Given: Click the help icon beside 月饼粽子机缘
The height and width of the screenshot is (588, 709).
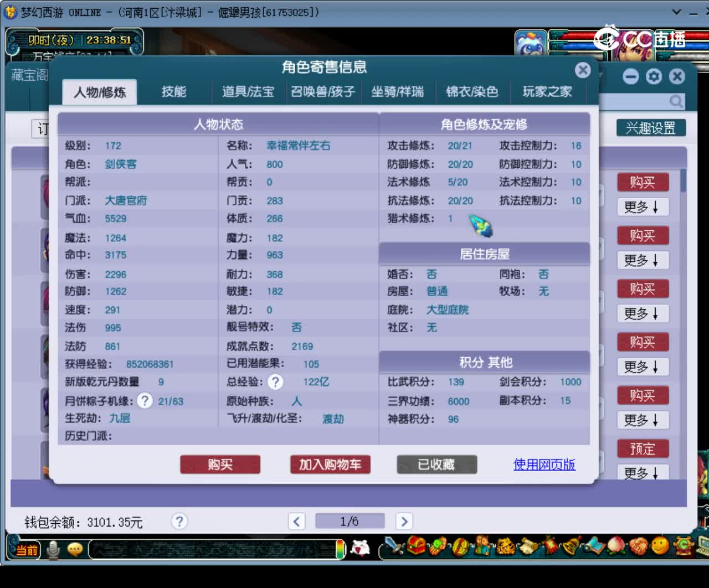Looking at the screenshot, I should click(x=145, y=401).
